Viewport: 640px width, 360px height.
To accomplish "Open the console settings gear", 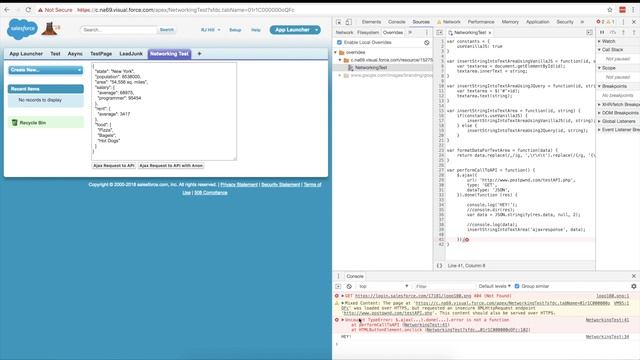I will coord(633,286).
